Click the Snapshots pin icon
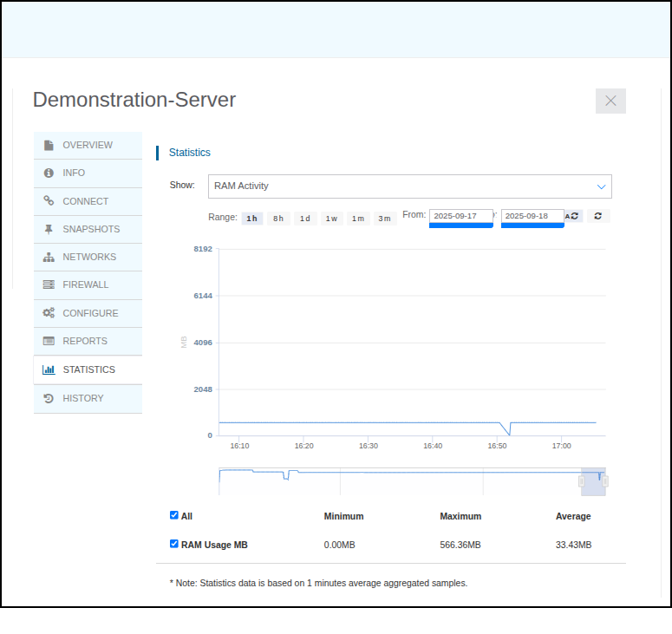Image resolution: width=672 pixels, height=634 pixels. 49,229
